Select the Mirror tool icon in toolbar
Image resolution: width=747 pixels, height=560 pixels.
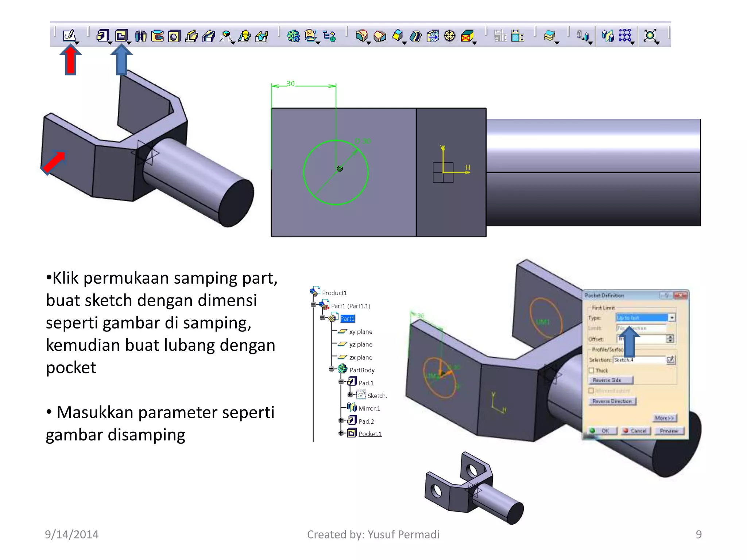608,36
